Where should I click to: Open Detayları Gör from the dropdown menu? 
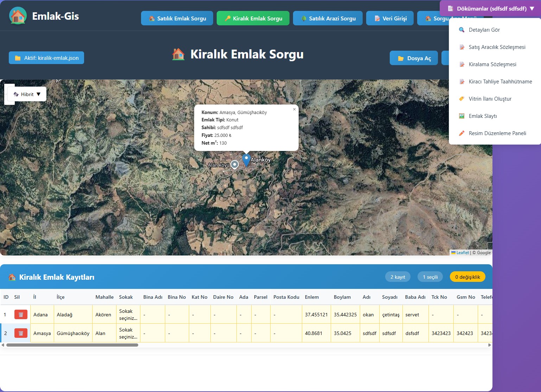point(484,30)
